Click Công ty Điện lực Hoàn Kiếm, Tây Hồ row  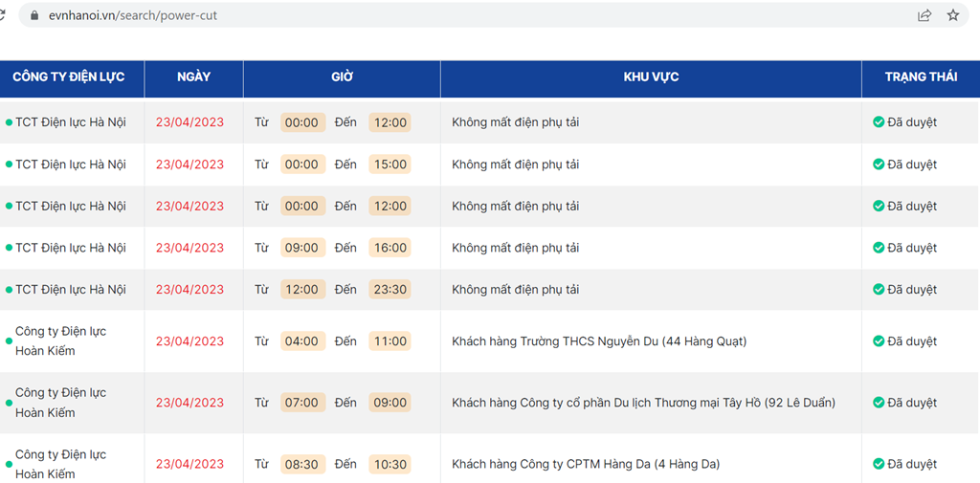pyautogui.click(x=60, y=403)
